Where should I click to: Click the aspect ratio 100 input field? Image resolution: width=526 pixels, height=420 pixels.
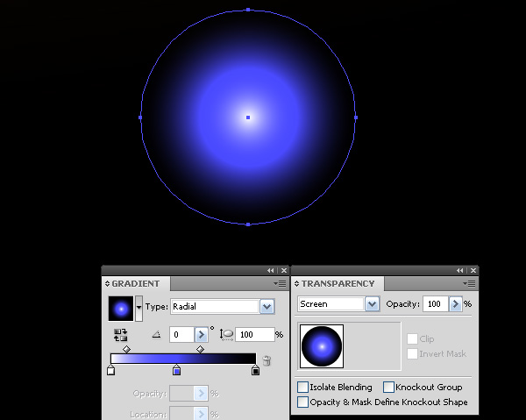pyautogui.click(x=255, y=334)
